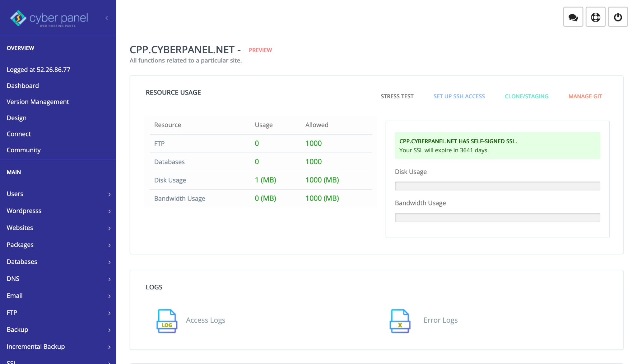The height and width of the screenshot is (364, 637).
Task: Open the Websites sidebar menu
Action: coord(58,228)
